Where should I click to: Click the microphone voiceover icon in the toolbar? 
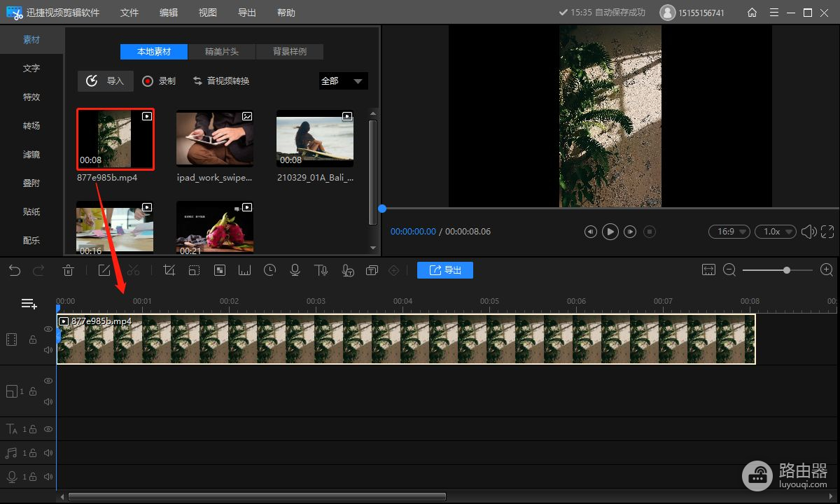(295, 270)
